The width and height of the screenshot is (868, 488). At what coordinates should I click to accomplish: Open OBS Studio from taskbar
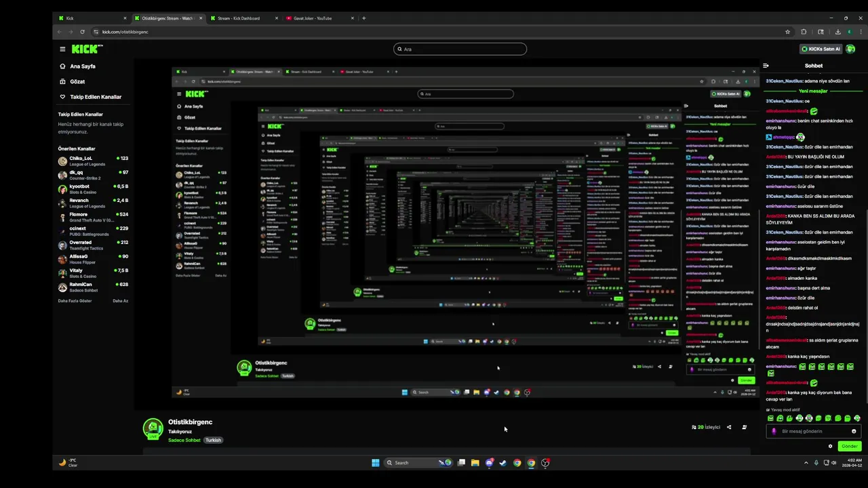coord(545,463)
